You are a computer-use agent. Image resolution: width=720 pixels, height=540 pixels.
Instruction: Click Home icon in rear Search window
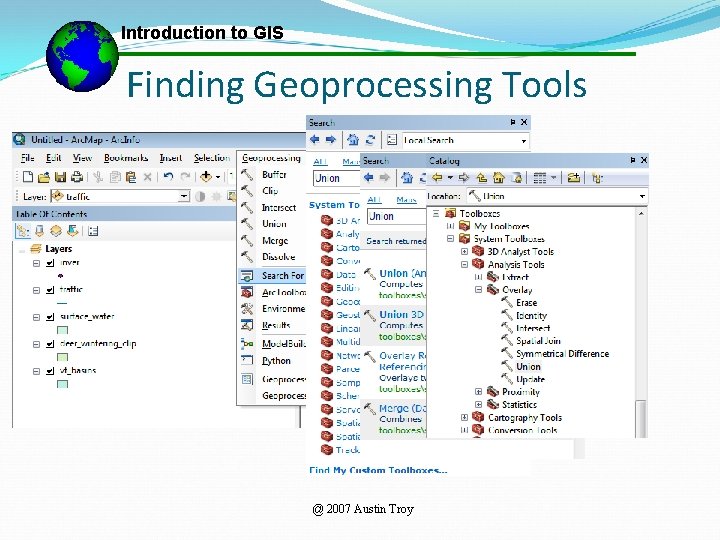pos(353,140)
